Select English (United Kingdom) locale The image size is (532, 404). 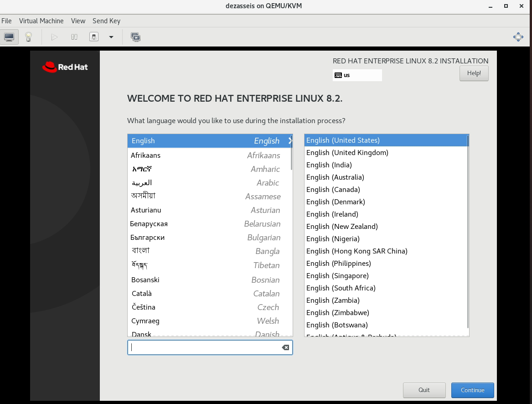tap(386, 152)
